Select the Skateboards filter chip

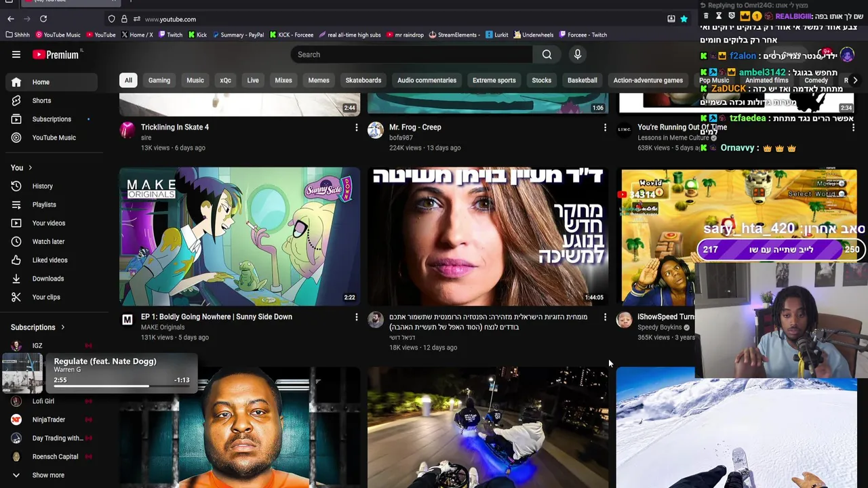tap(363, 80)
